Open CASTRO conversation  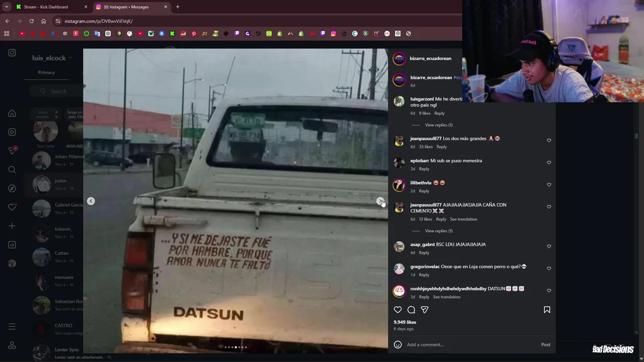click(x=54, y=329)
